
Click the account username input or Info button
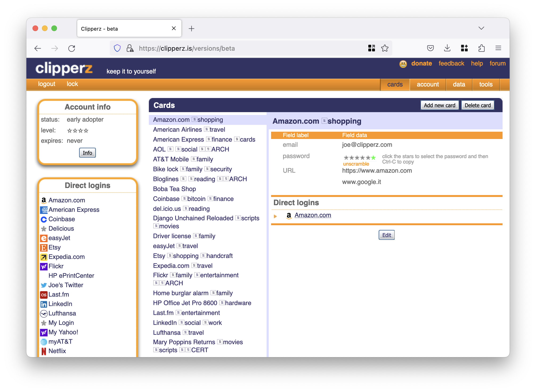point(87,153)
